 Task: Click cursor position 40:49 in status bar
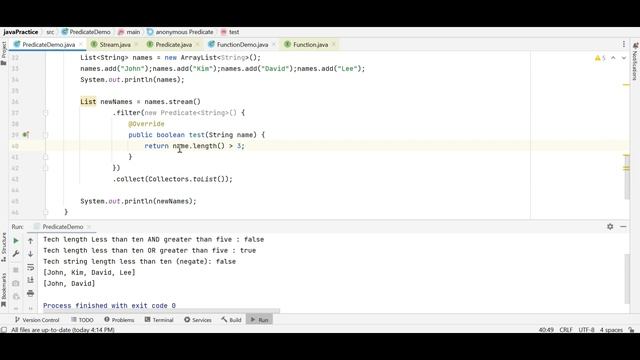pos(546,329)
